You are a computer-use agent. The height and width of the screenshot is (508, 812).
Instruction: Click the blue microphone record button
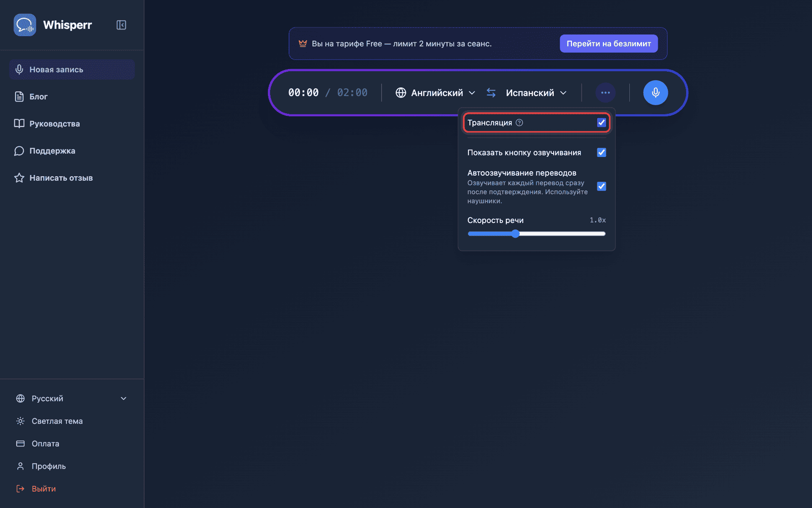655,92
